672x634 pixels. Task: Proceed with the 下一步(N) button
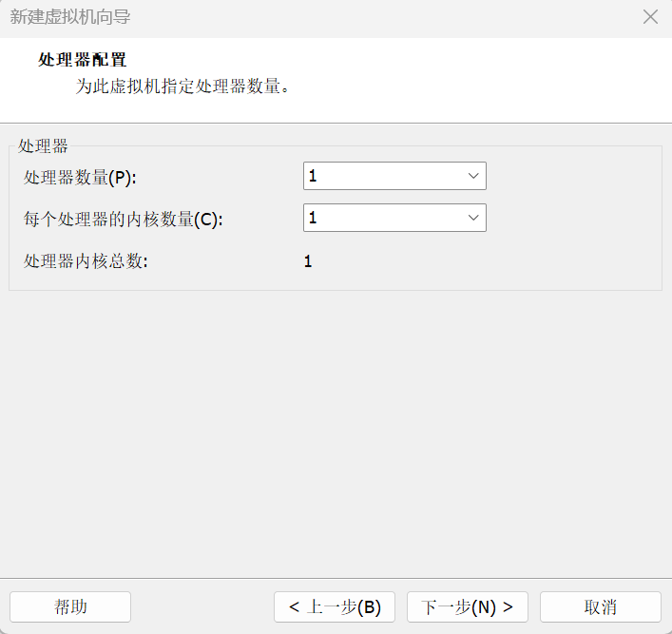(x=468, y=606)
